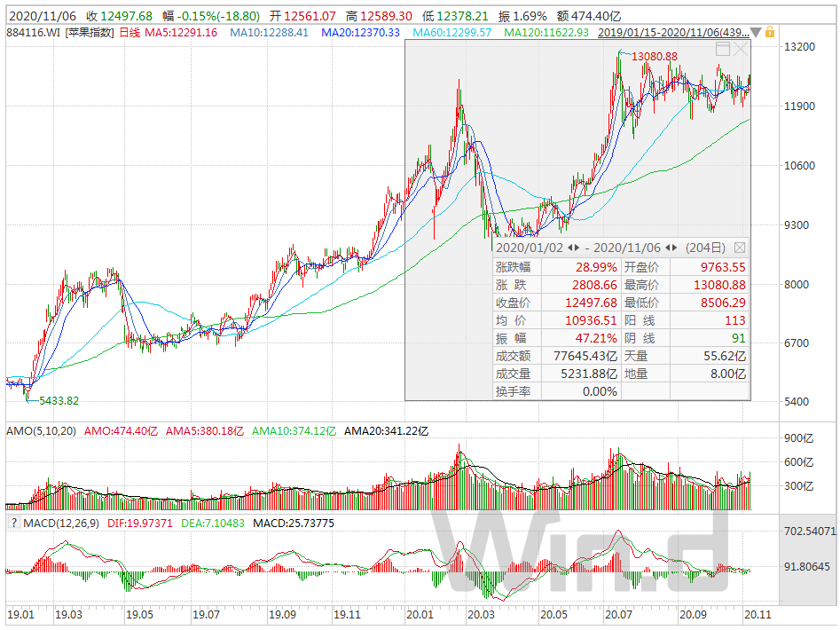840x630 pixels.
Task: Close the range statistics overlay with X
Action: click(741, 50)
